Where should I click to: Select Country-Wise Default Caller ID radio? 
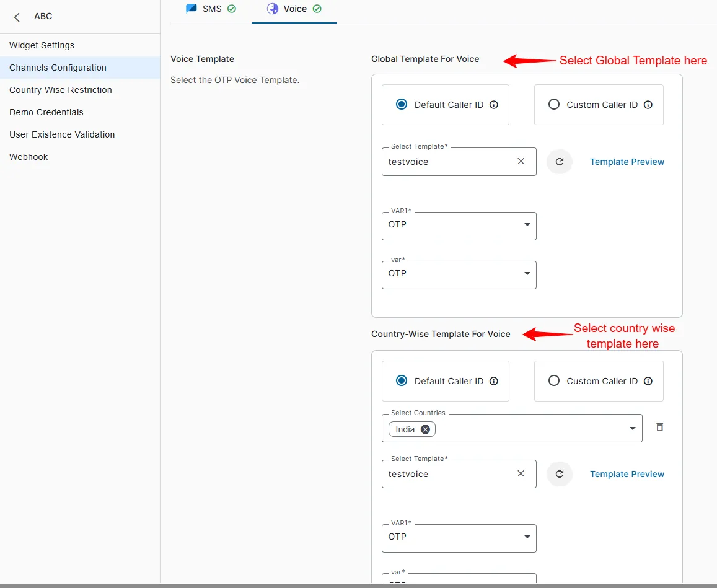[x=402, y=380]
